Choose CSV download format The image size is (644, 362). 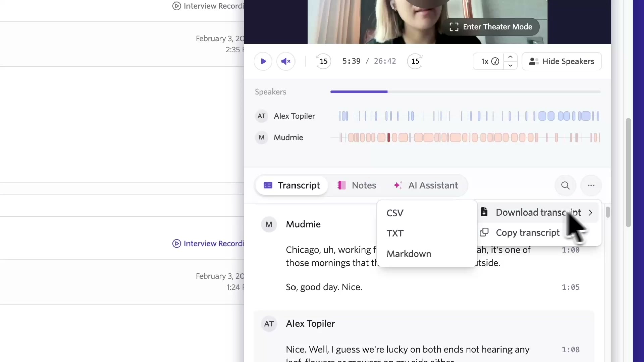point(395,213)
